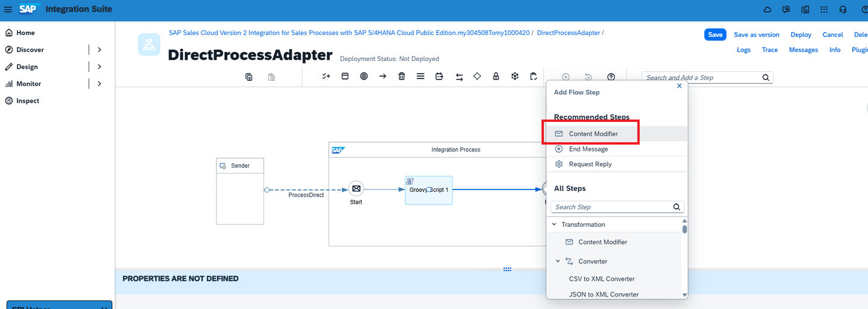Open DirectProcessAdapter breadcrumb link
Viewport: 868px width, 309px height.
click(x=568, y=33)
